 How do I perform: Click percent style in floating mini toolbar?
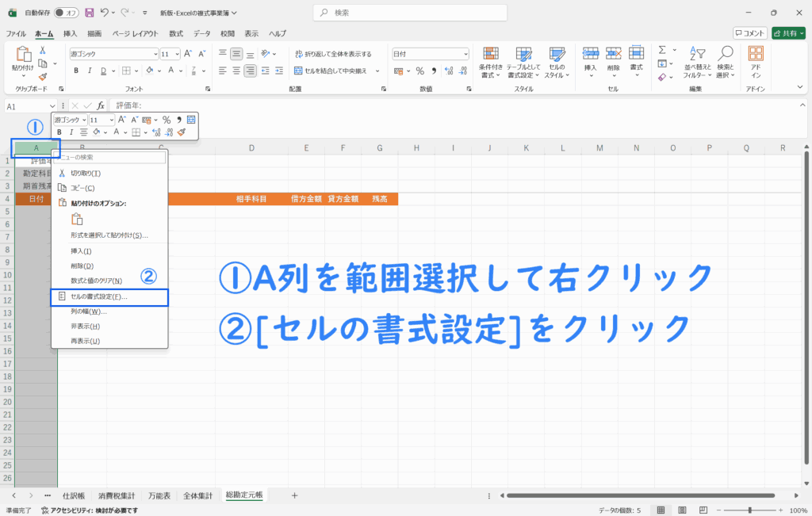tap(167, 120)
